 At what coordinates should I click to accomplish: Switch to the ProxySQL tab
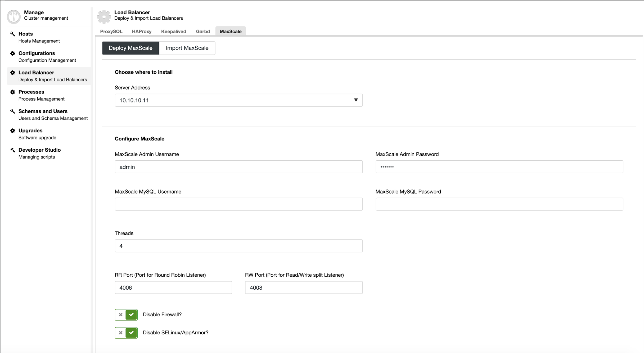click(x=111, y=31)
